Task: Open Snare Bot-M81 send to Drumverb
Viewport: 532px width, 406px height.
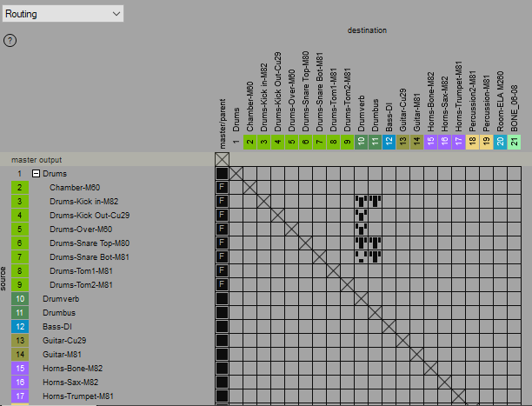Action: point(361,257)
